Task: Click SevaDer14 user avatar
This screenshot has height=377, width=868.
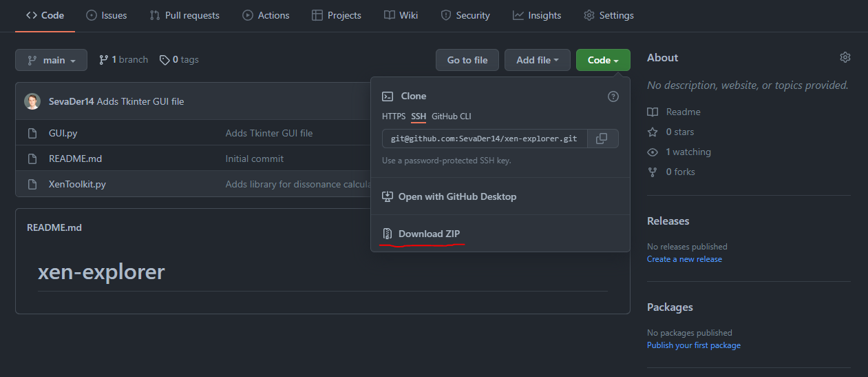Action: [32, 101]
